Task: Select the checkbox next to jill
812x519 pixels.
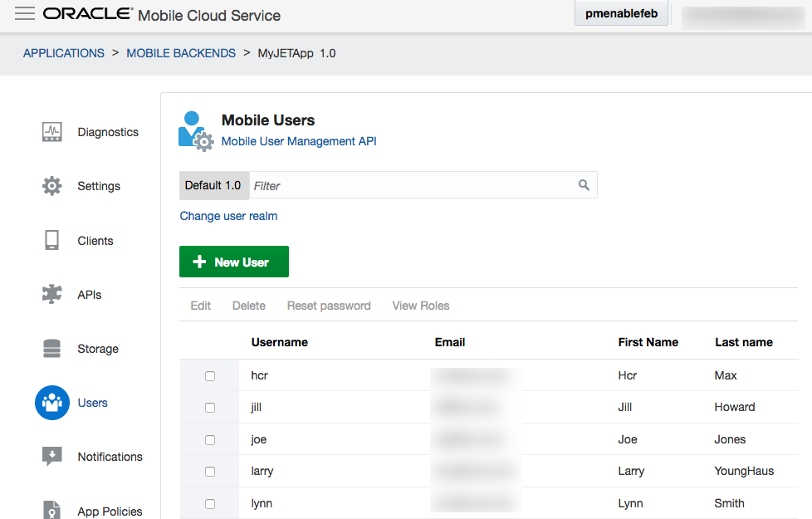Action: pos(210,408)
